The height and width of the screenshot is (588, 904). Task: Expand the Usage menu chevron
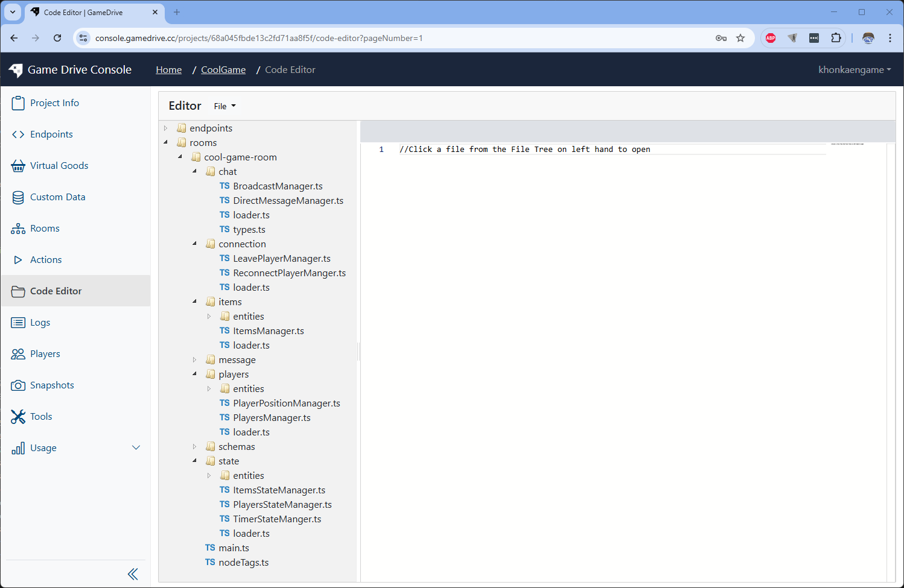point(136,447)
